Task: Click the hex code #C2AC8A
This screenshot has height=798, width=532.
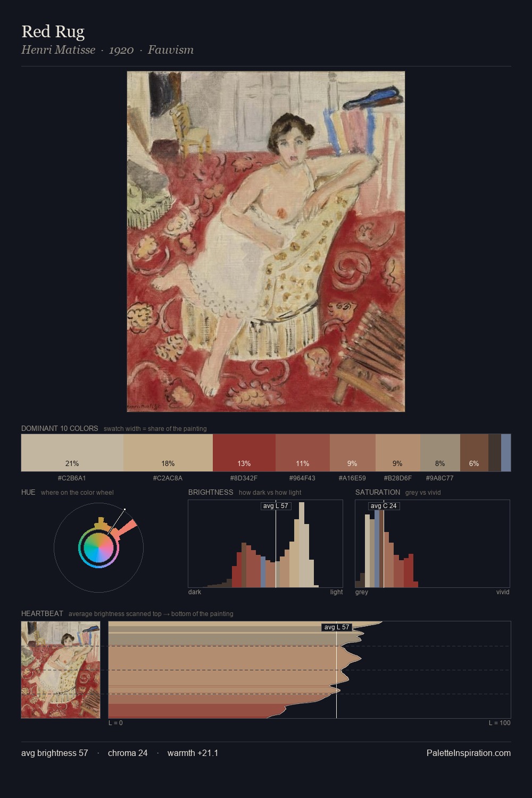Action: pyautogui.click(x=168, y=478)
